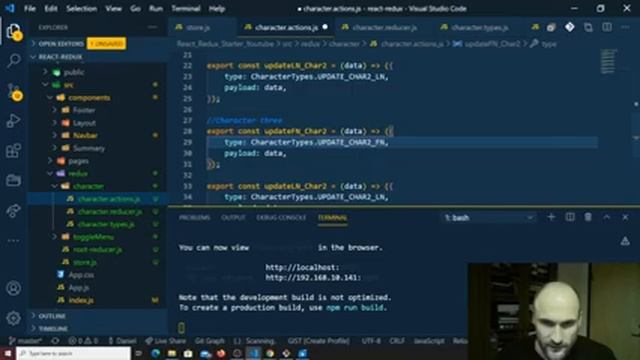Open the Run menu

point(156,9)
